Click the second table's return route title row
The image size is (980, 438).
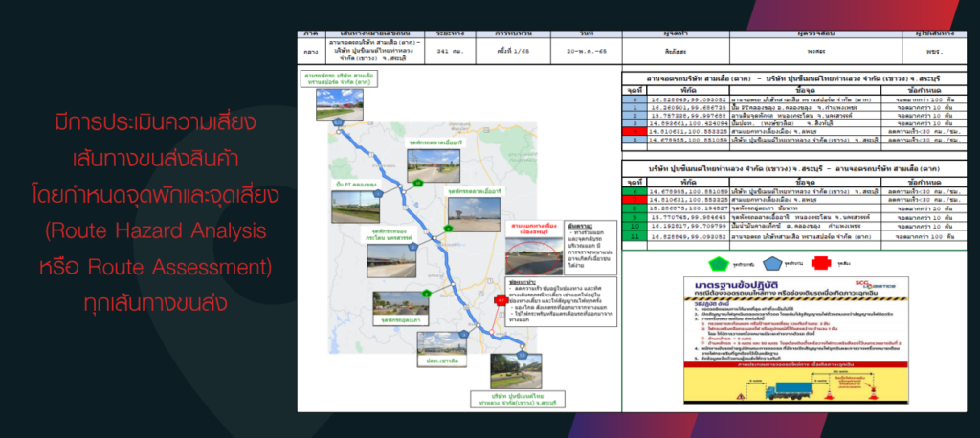[794, 168]
